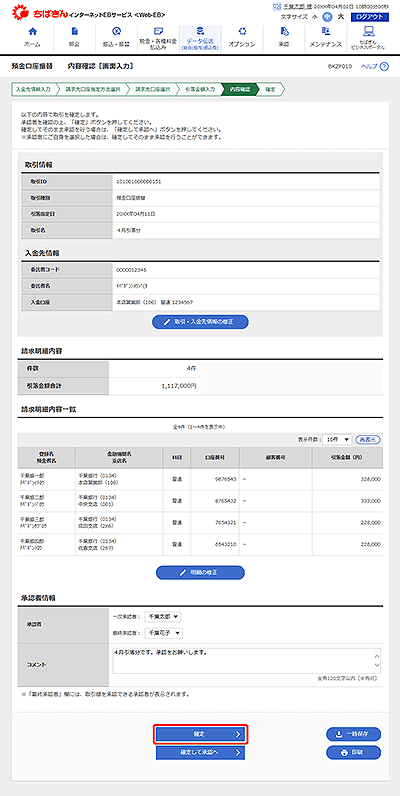Screen dimensions: 400x796
Task: Open the 最終承認者 approver dropdown
Action: point(163,633)
